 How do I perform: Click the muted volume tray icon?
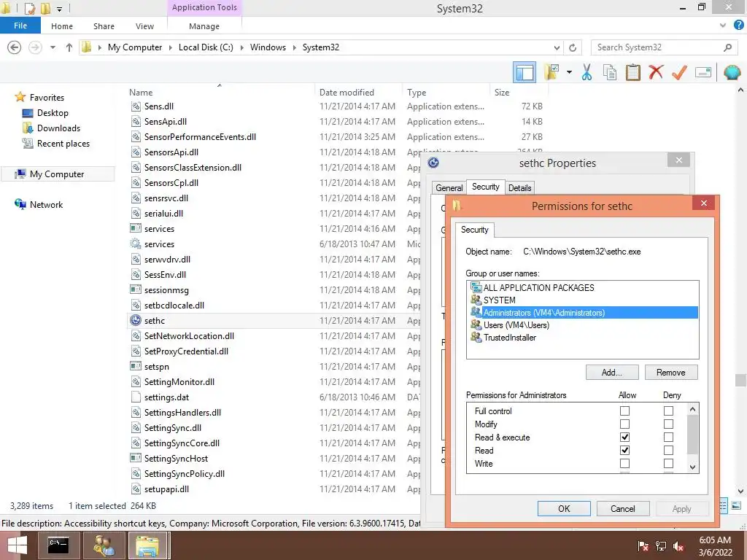[x=678, y=546]
